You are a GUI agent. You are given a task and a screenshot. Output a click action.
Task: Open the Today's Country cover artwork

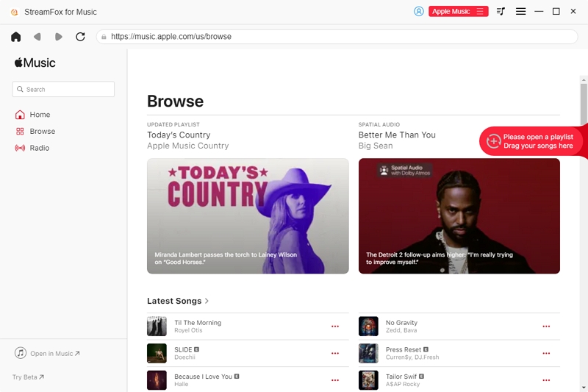(248, 215)
